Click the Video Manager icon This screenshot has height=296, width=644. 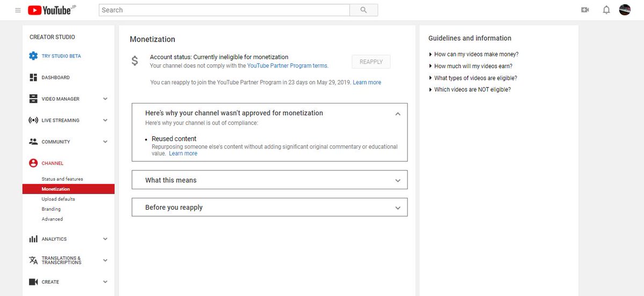[33, 99]
